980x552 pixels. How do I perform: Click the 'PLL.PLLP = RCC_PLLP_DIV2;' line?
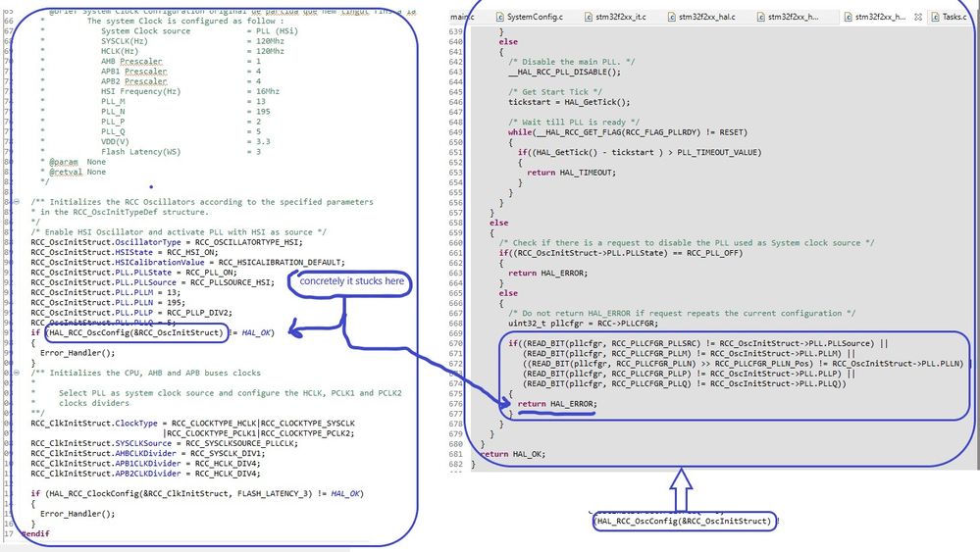[x=131, y=312]
